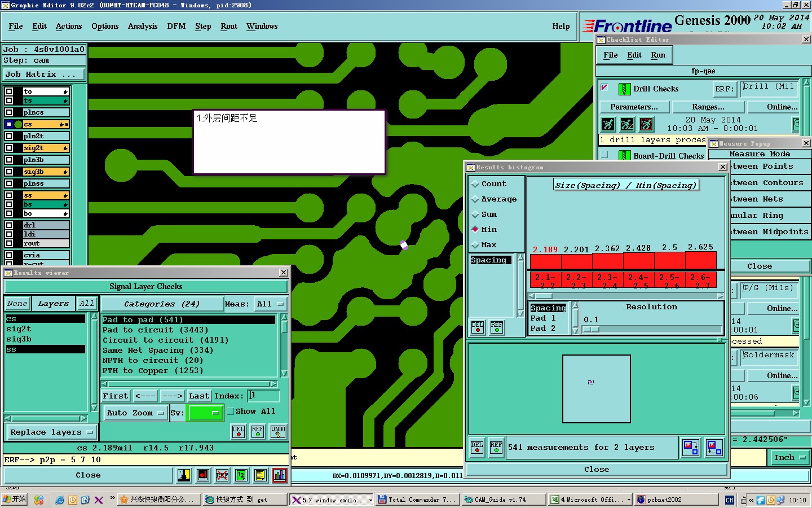
Task: Click the DEL icon in Results viewer
Action: click(x=239, y=432)
